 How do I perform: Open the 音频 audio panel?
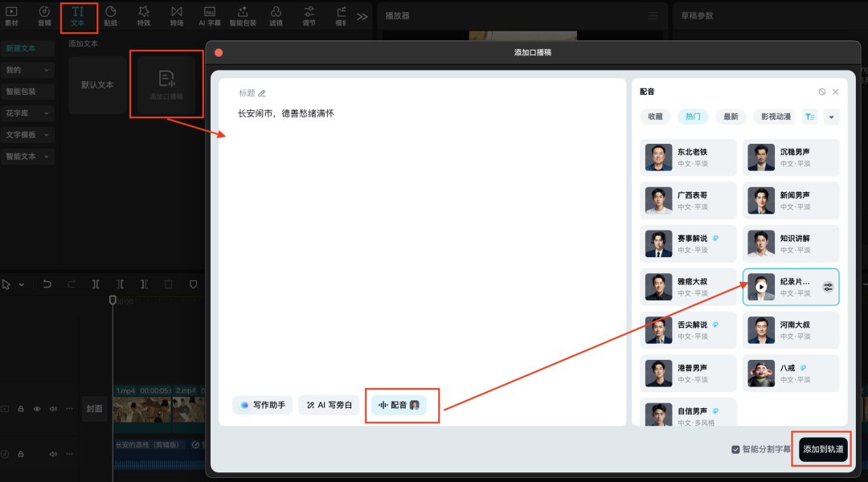[x=45, y=16]
